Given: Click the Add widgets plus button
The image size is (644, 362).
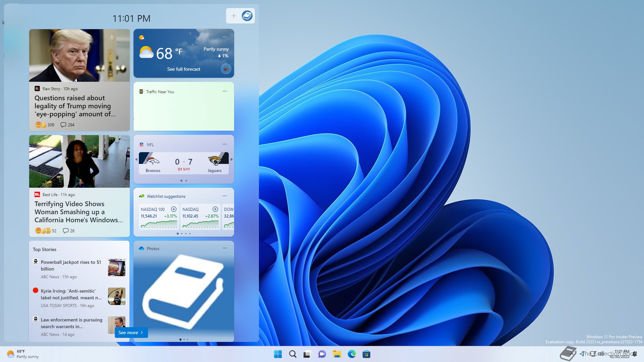Looking at the screenshot, I should pyautogui.click(x=233, y=16).
